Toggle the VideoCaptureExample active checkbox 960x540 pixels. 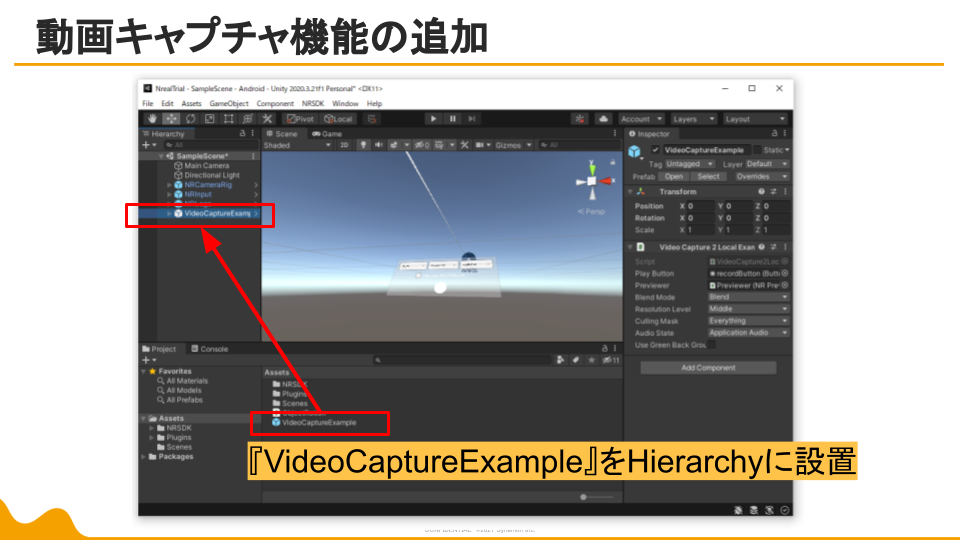tap(655, 150)
